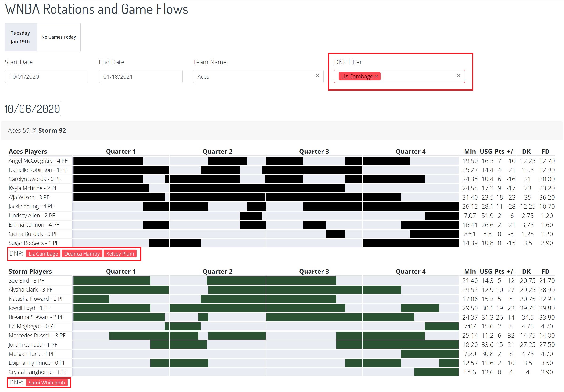Click Lindsay Allen's 51.9 USG value
Screen dimensions: 564x392
click(x=487, y=216)
